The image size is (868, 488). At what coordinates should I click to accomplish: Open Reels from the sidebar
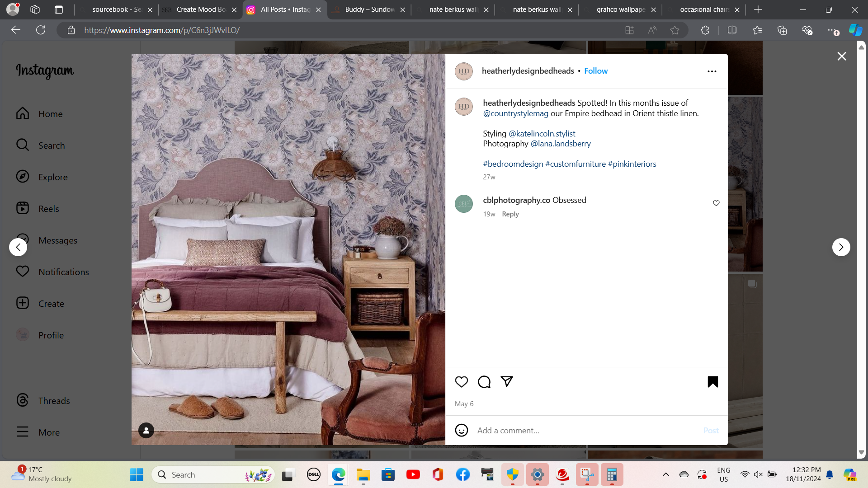pyautogui.click(x=48, y=209)
